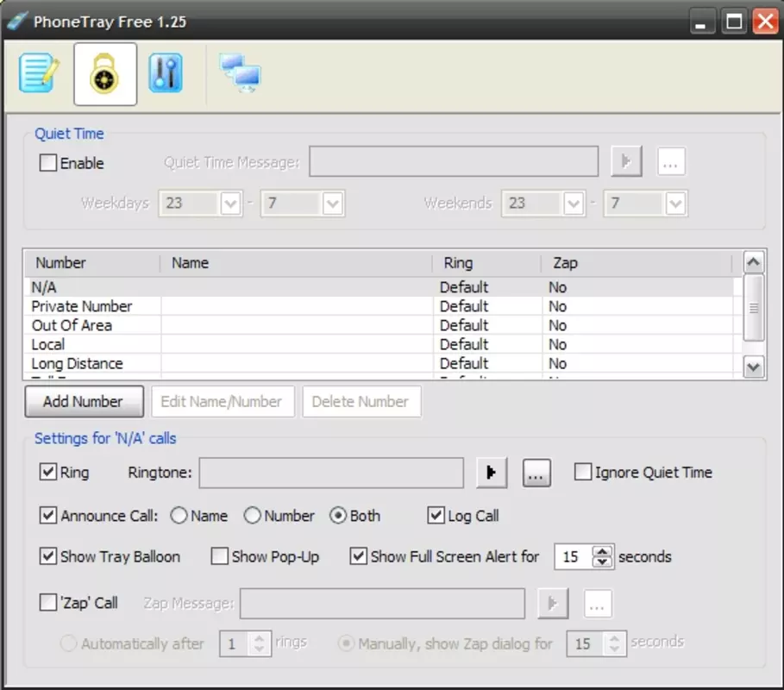Play the Quiet Time Message sound

[626, 161]
